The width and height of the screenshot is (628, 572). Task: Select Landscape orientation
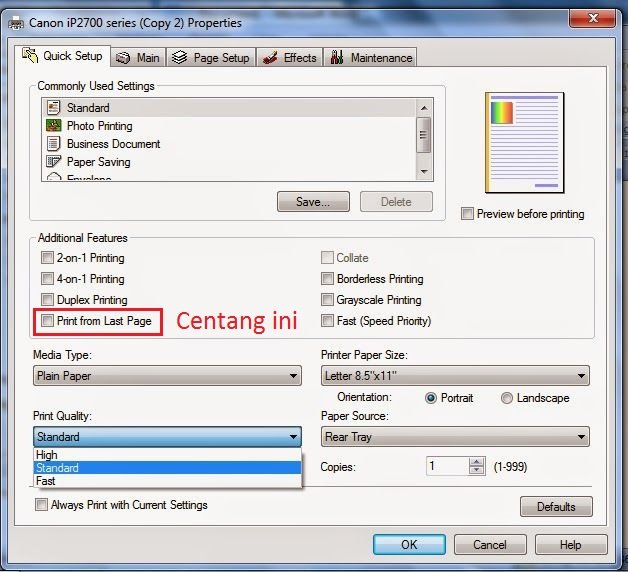coord(507,398)
